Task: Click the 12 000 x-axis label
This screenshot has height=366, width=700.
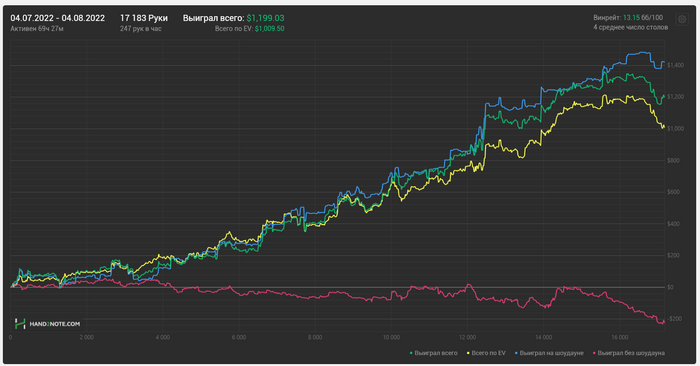Action: click(467, 337)
